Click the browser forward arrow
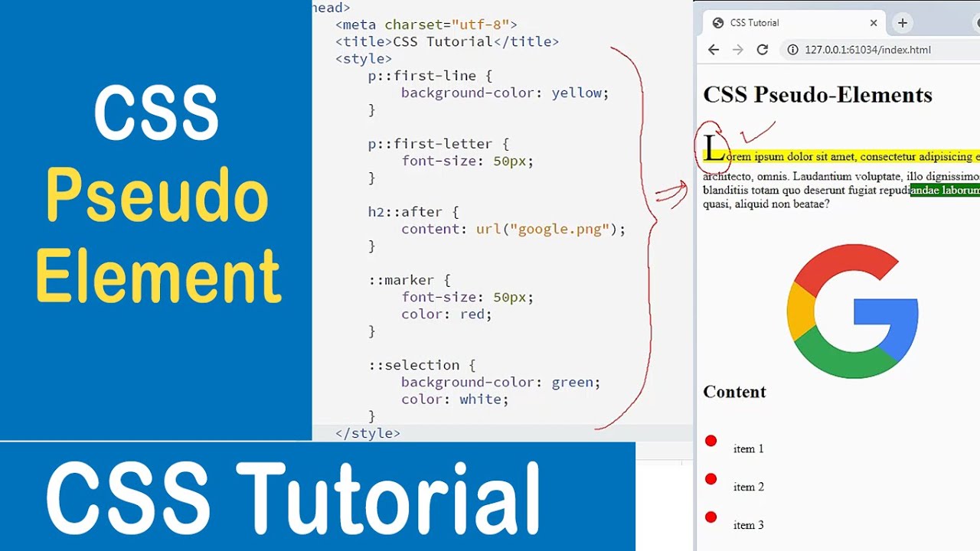The height and width of the screenshot is (551, 980). tap(737, 50)
